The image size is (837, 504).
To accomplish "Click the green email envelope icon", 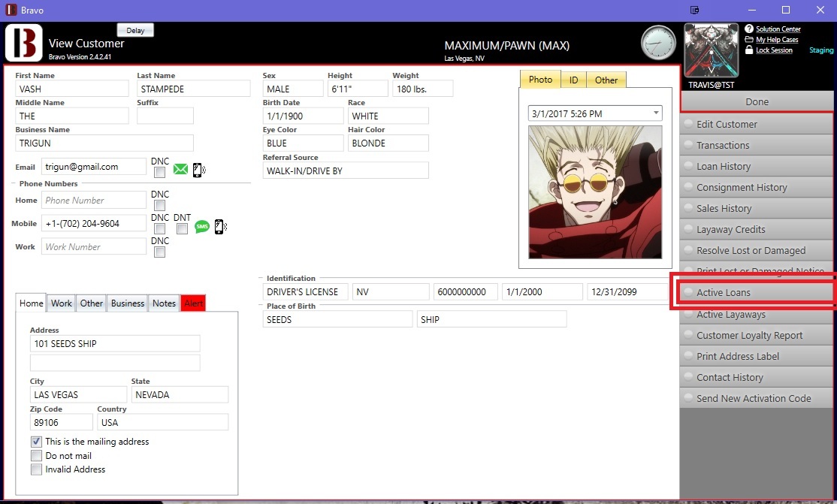I will click(x=180, y=169).
